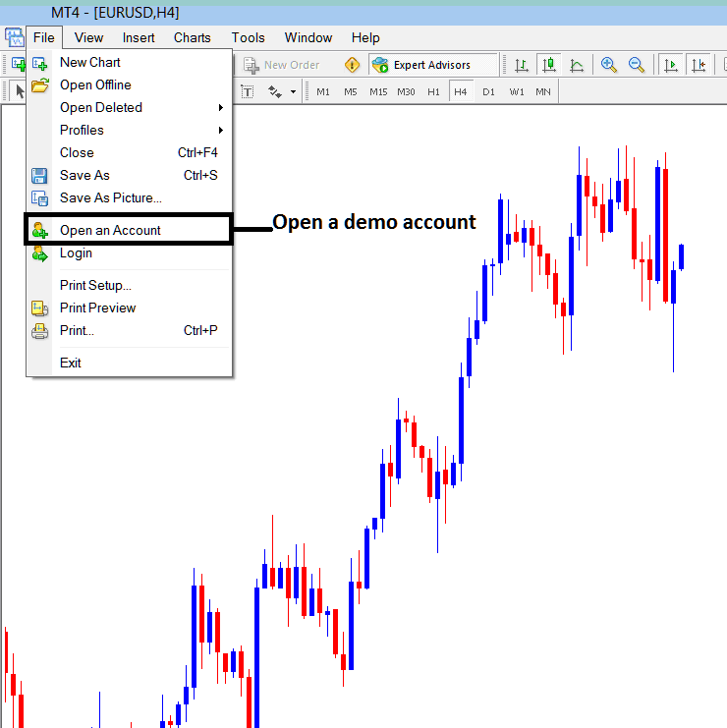Select the M15 timeframe button
Viewport: 727px width, 728px height.
tap(378, 91)
